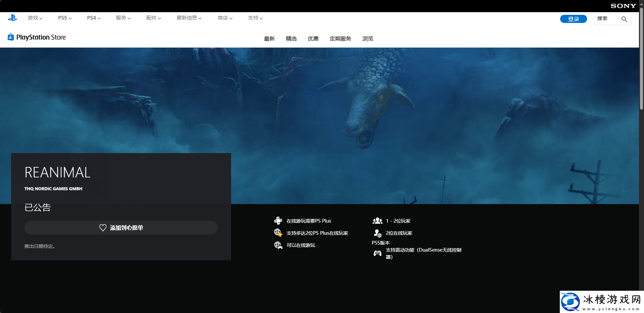Click the page vertical scrollbar
Image resolution: width=644 pixels, height=313 pixels.
pos(641,61)
